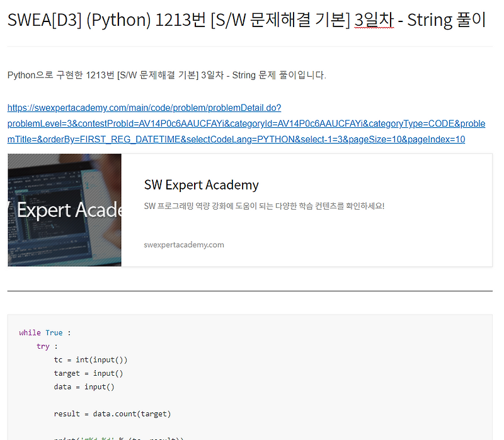This screenshot has height=440, width=504.
Task: Select the 'try :' keyword in the code
Action: click(x=42, y=346)
